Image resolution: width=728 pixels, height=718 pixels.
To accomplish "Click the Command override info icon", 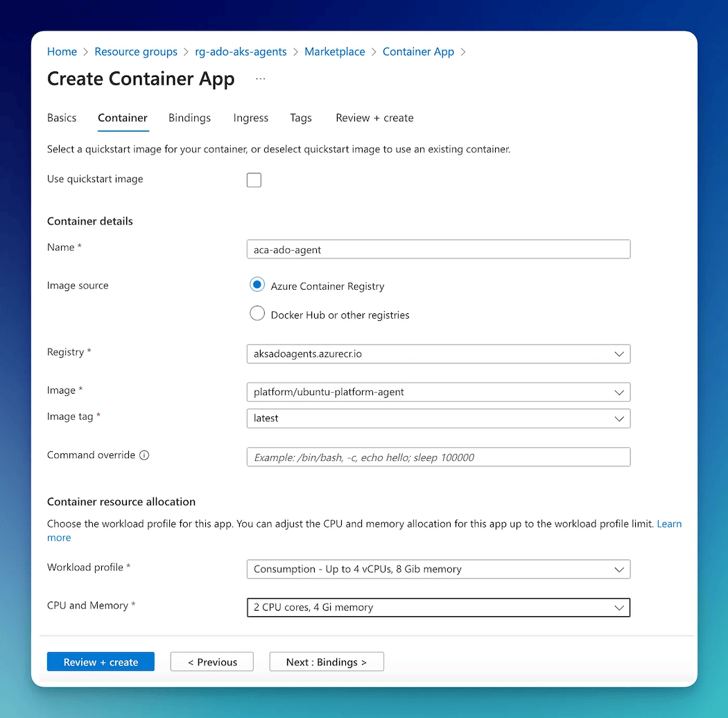I will [144, 455].
